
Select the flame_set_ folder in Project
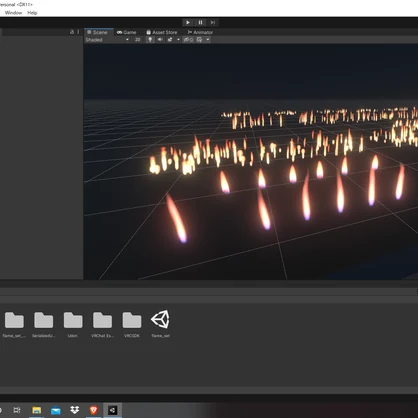coord(14,320)
